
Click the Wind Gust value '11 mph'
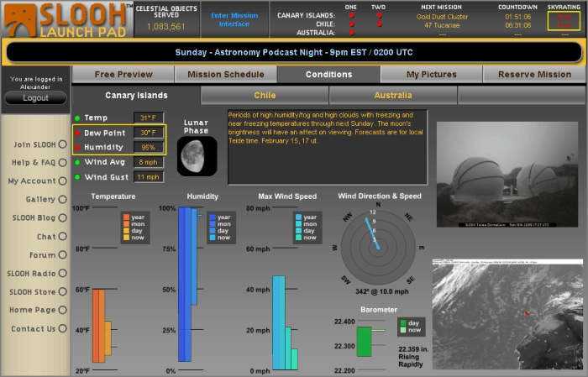[148, 177]
